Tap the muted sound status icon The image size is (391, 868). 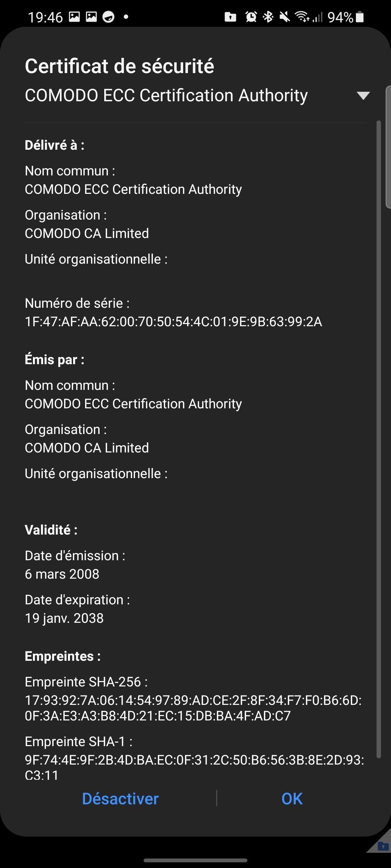tap(285, 17)
